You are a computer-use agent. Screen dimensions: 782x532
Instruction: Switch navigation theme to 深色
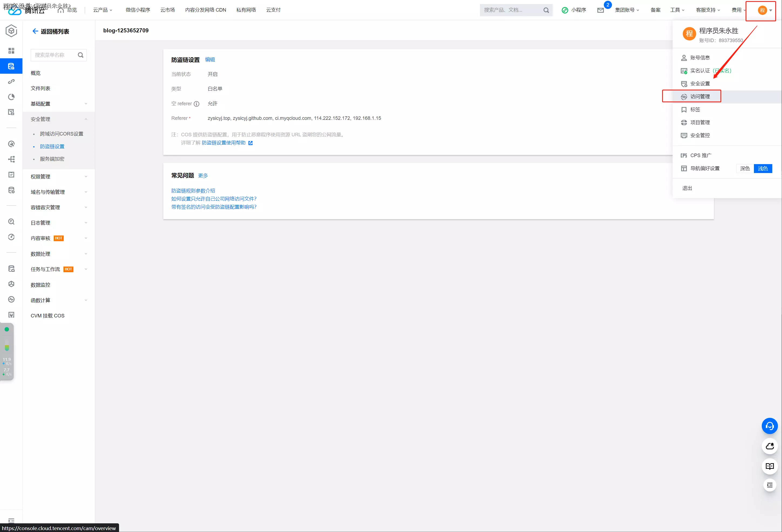pyautogui.click(x=745, y=168)
